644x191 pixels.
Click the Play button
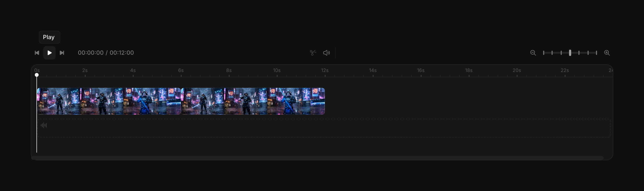[x=49, y=53]
